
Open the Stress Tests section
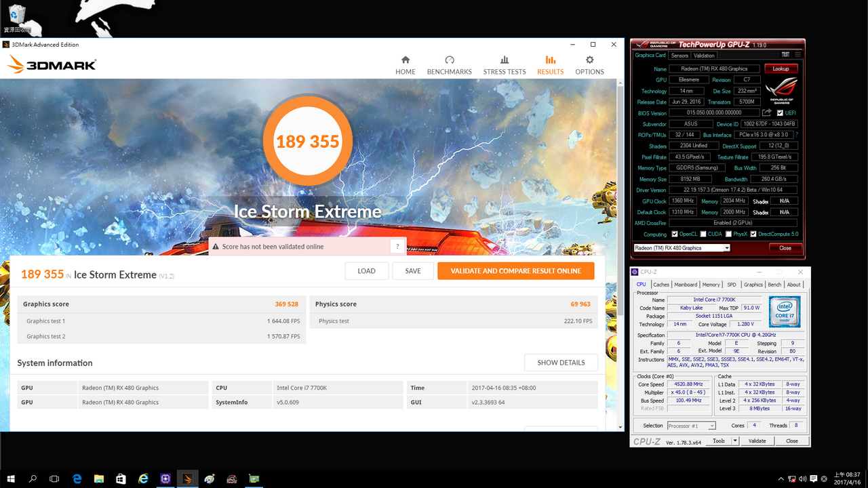505,65
